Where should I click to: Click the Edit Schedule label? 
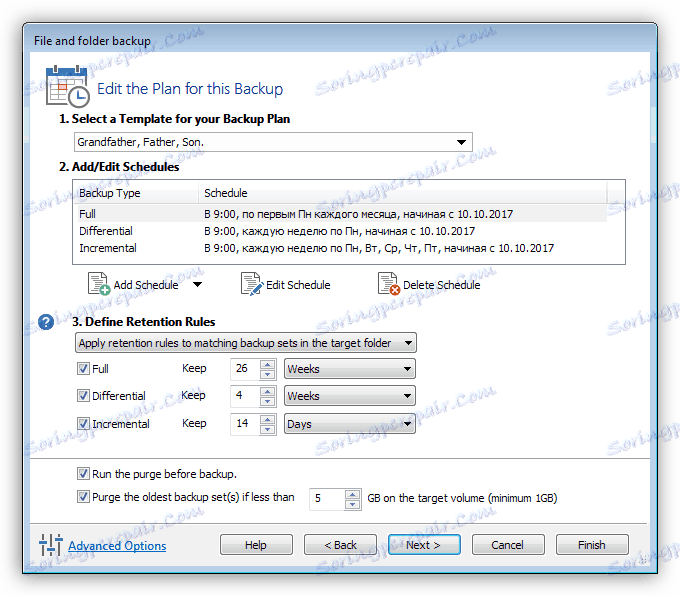(298, 285)
